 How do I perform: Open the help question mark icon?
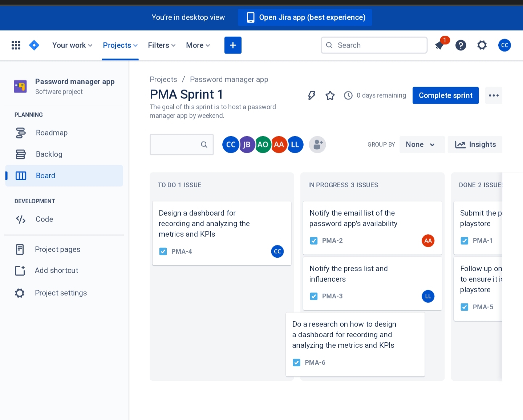pos(461,45)
